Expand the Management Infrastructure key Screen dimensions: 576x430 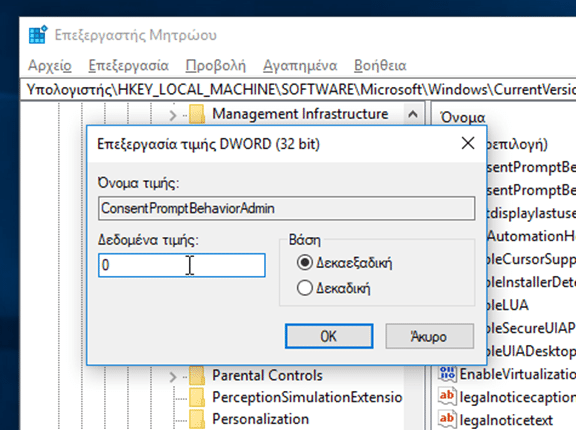pos(173,115)
